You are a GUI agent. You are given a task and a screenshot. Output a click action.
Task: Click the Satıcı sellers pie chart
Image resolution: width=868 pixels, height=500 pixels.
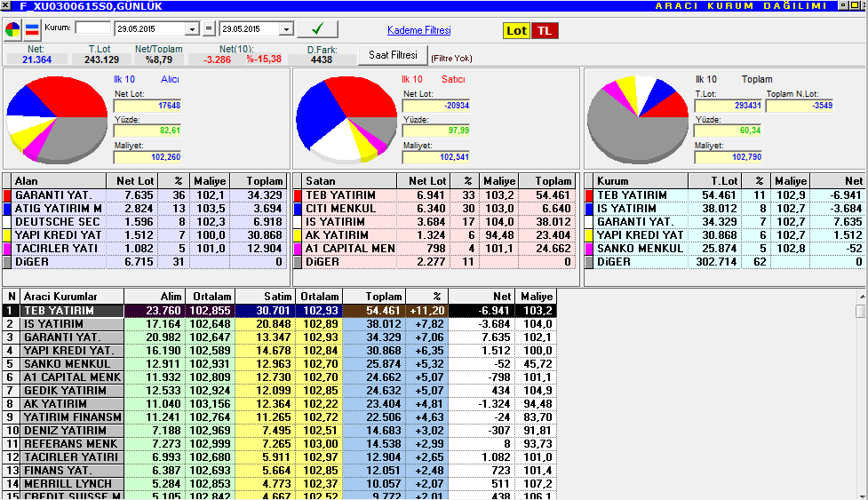point(346,120)
